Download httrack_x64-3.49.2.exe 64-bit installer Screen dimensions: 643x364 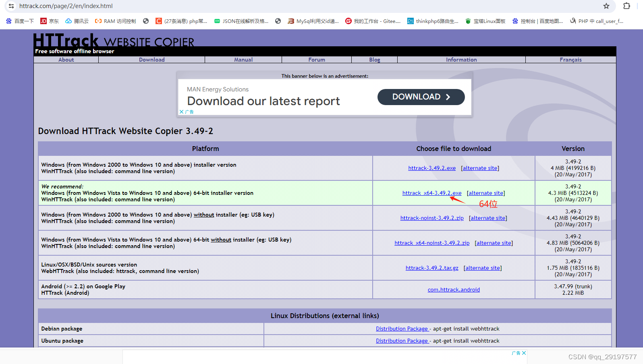432,193
